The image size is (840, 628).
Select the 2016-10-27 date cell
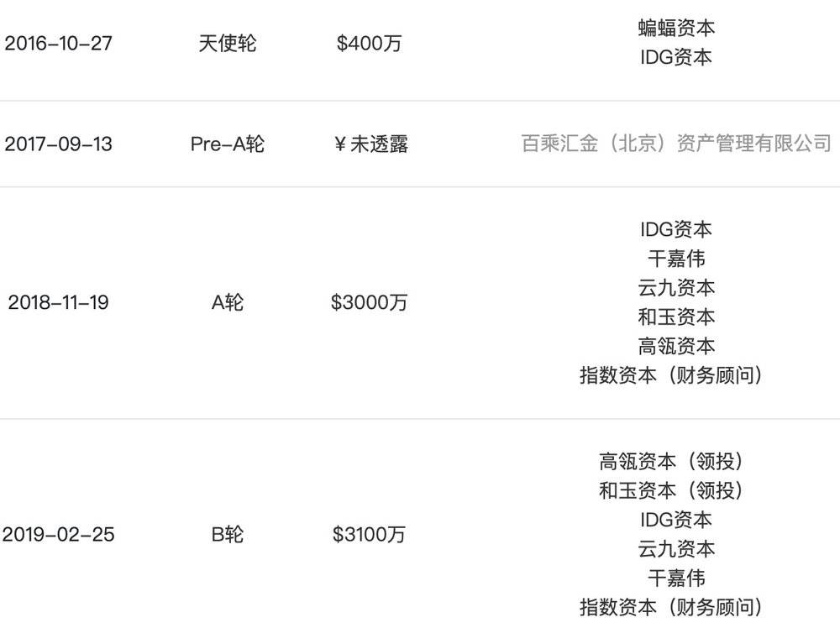tap(59, 44)
